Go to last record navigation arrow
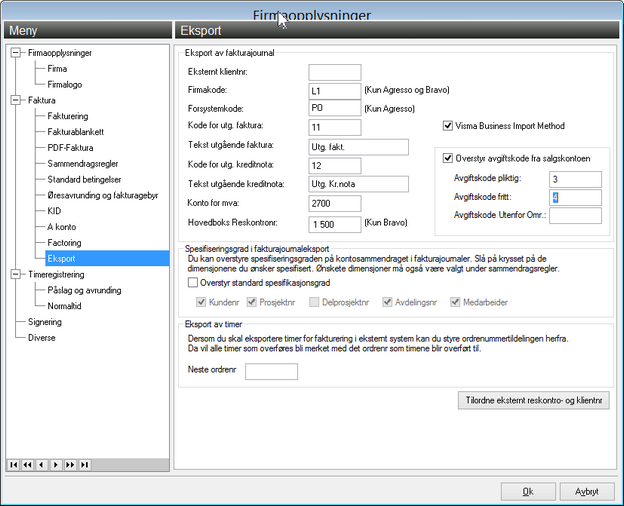Screen dimensions: 624x506 click(85, 465)
